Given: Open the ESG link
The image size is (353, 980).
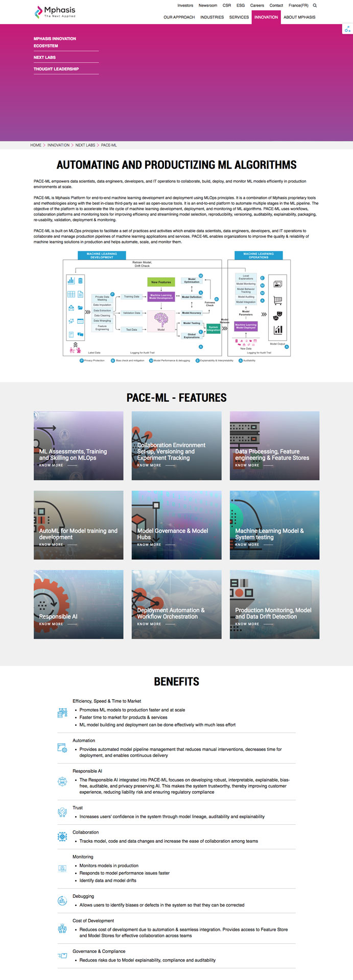Looking at the screenshot, I should pos(241,6).
